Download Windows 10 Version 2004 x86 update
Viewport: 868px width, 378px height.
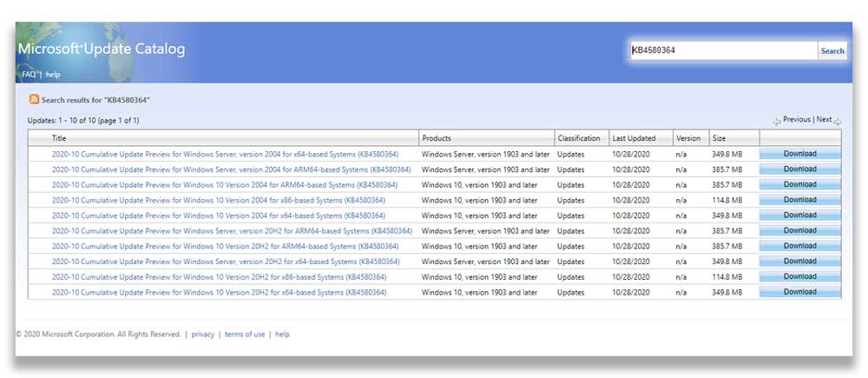tap(800, 200)
